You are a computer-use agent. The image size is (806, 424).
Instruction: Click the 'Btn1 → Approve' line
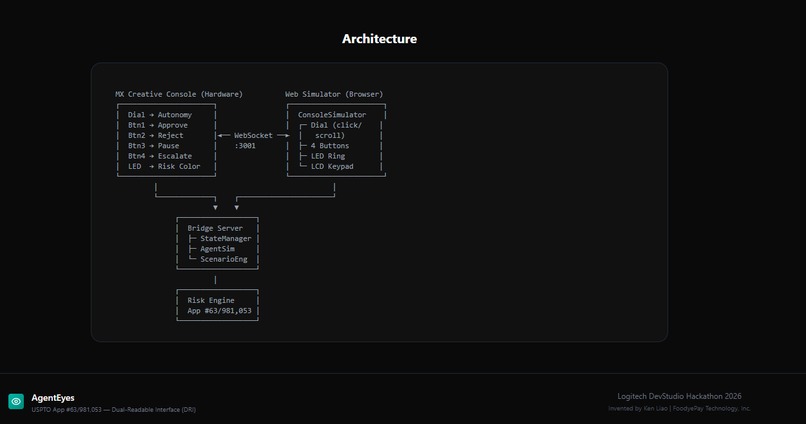coord(158,125)
